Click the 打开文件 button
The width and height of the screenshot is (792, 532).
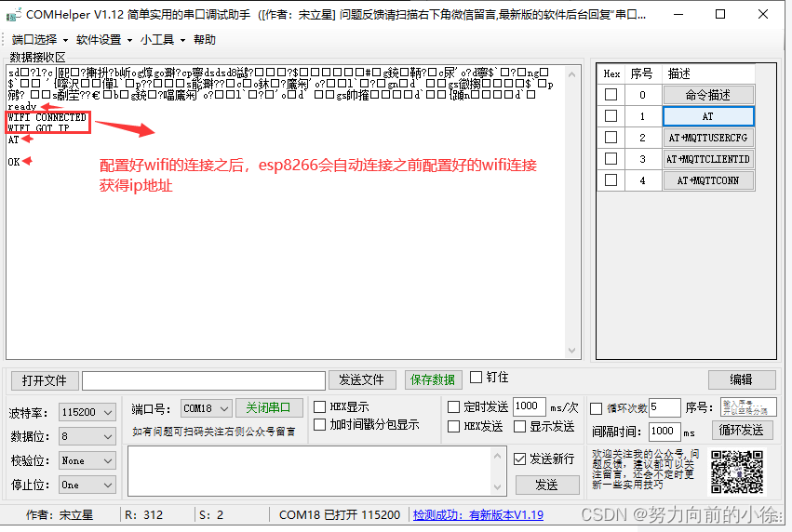(x=45, y=380)
